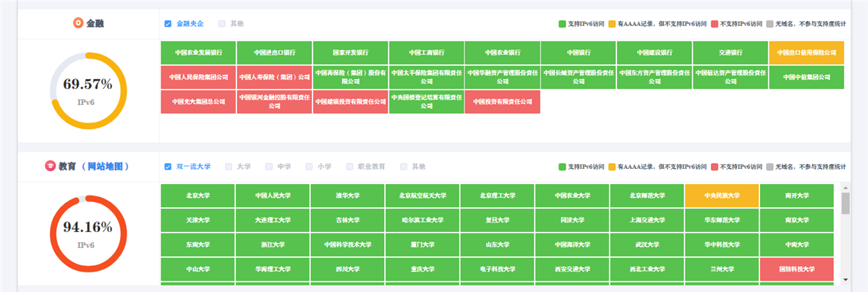Image resolution: width=868 pixels, height=292 pixels.
Task: Click the 94.16% IPv6 donut chart
Action: click(88, 234)
